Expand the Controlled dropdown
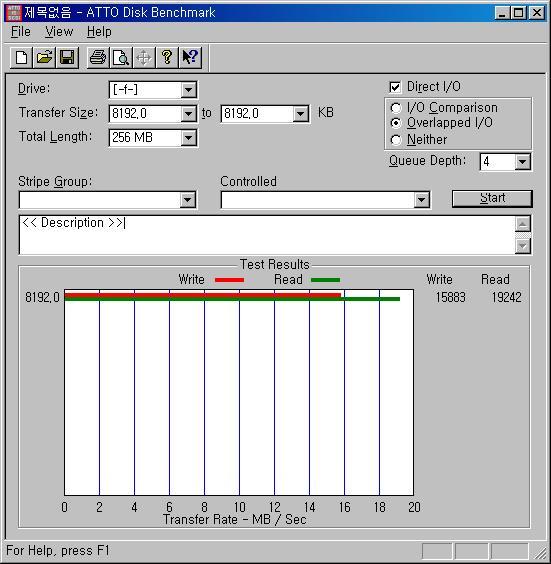 421,200
